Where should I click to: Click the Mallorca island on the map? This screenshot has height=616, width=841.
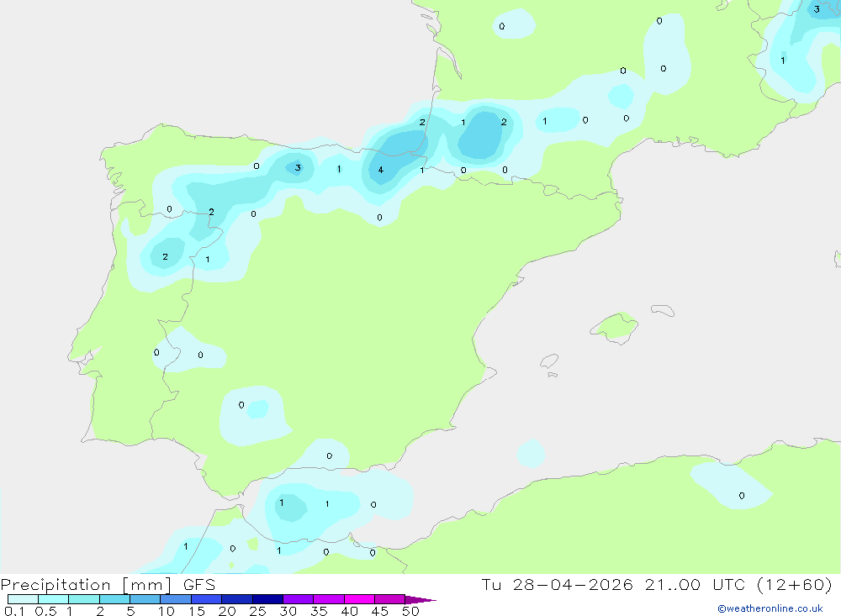[615, 327]
